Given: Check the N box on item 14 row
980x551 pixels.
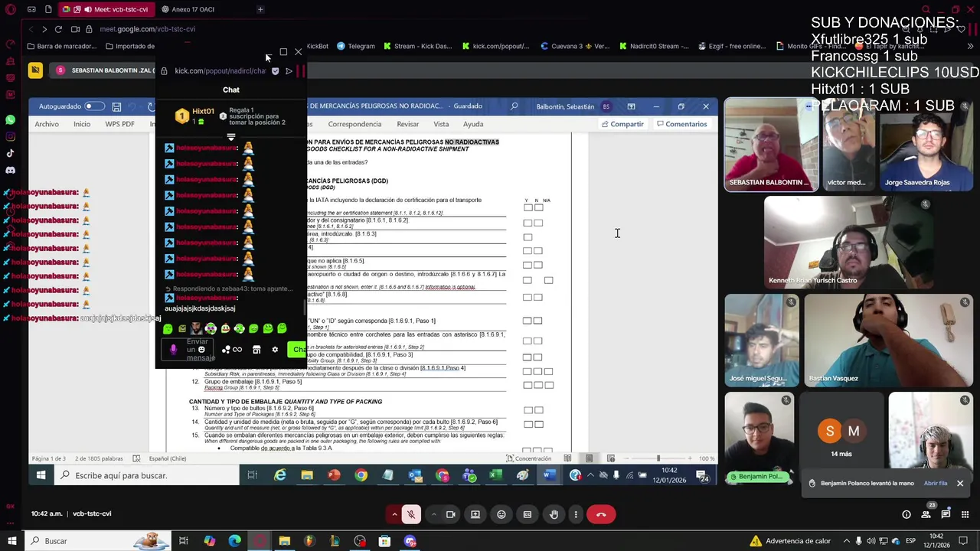Looking at the screenshot, I should [x=538, y=424].
